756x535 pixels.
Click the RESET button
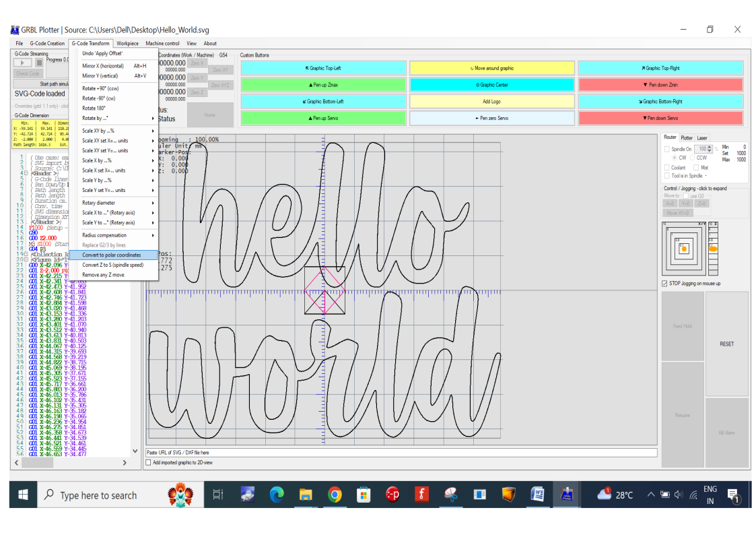click(726, 344)
